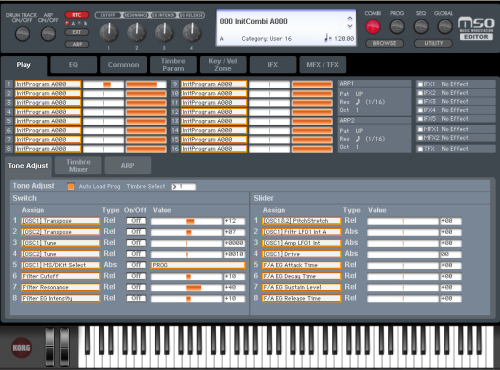The height and width of the screenshot is (370, 500).
Task: Click timbre 1 volume slider
Action: (146, 84)
